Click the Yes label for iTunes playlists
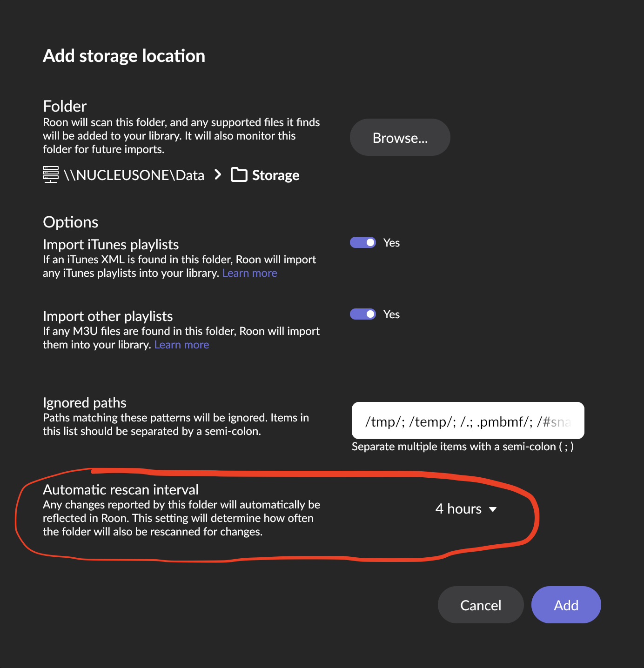The image size is (644, 668). [391, 243]
